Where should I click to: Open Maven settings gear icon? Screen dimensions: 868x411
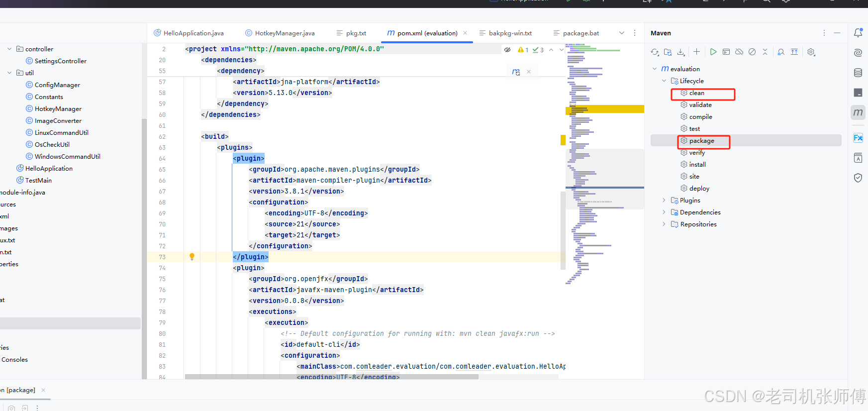811,52
